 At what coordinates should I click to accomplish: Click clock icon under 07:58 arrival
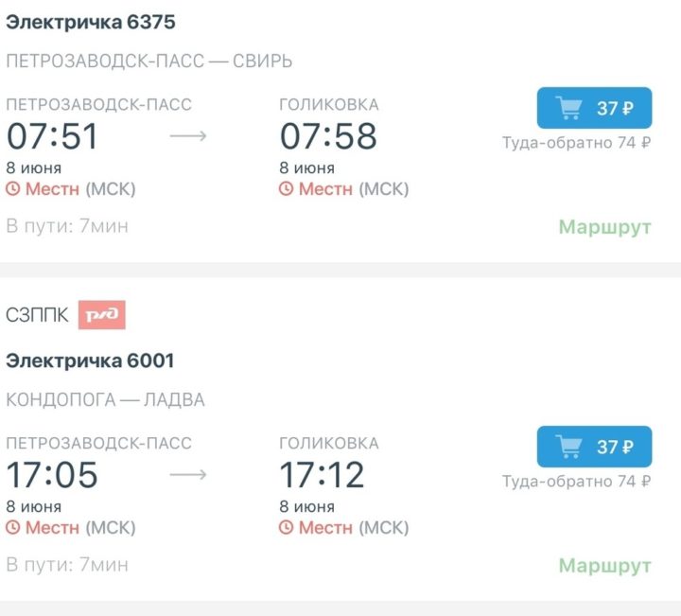(286, 189)
